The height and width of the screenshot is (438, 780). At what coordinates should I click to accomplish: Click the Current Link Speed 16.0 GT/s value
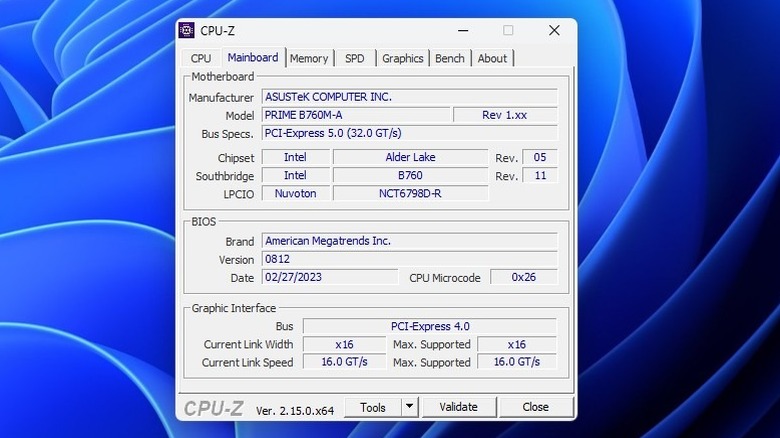[344, 362]
